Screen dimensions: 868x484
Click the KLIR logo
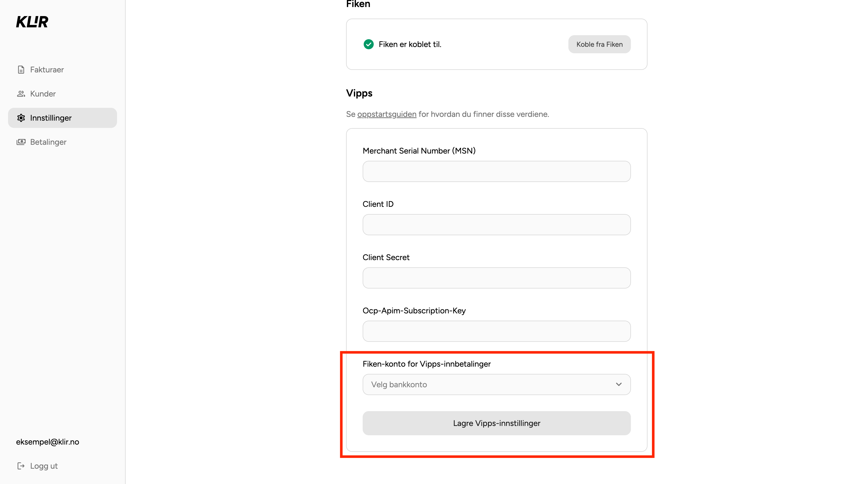pos(32,22)
